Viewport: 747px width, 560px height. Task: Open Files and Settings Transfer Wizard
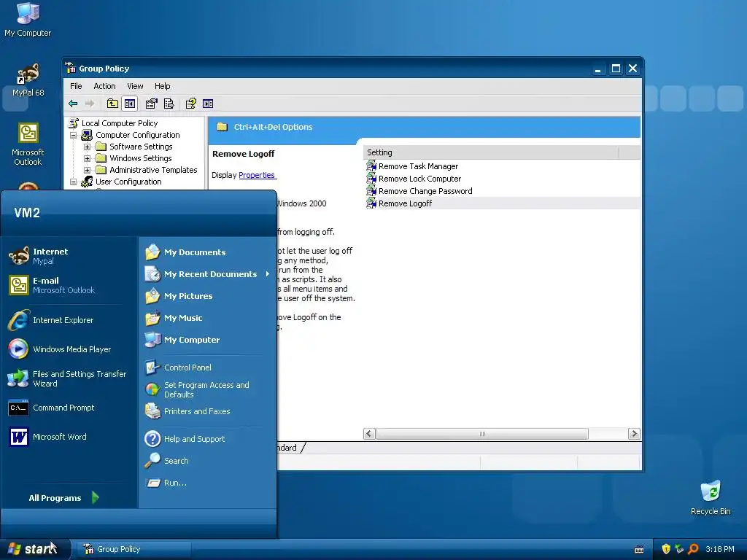pyautogui.click(x=66, y=378)
